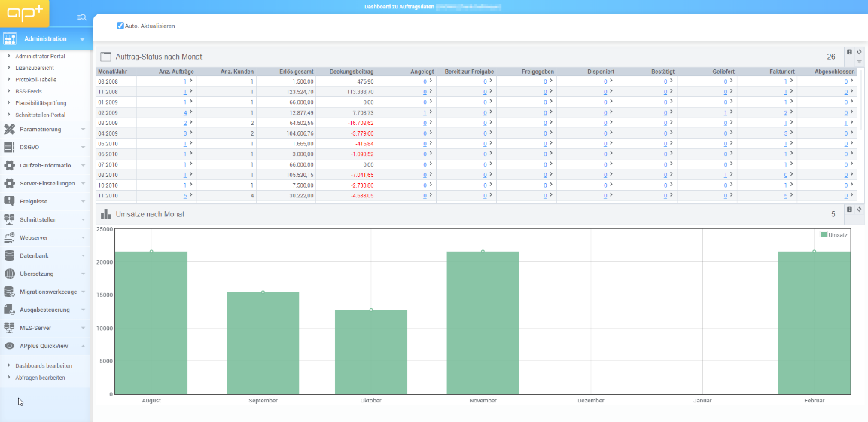Open Anz. Aufträge link for 02.2009
This screenshot has width=868, height=422.
click(185, 112)
